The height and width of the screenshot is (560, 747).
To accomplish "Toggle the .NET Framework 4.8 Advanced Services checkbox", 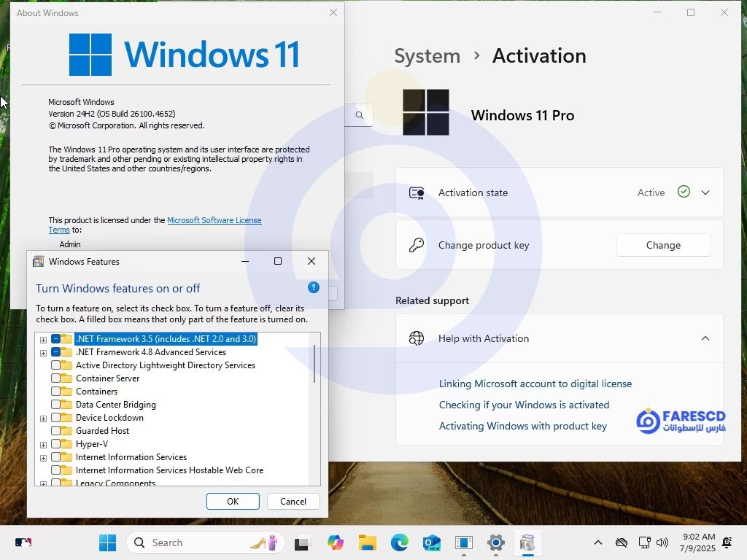I will point(55,352).
